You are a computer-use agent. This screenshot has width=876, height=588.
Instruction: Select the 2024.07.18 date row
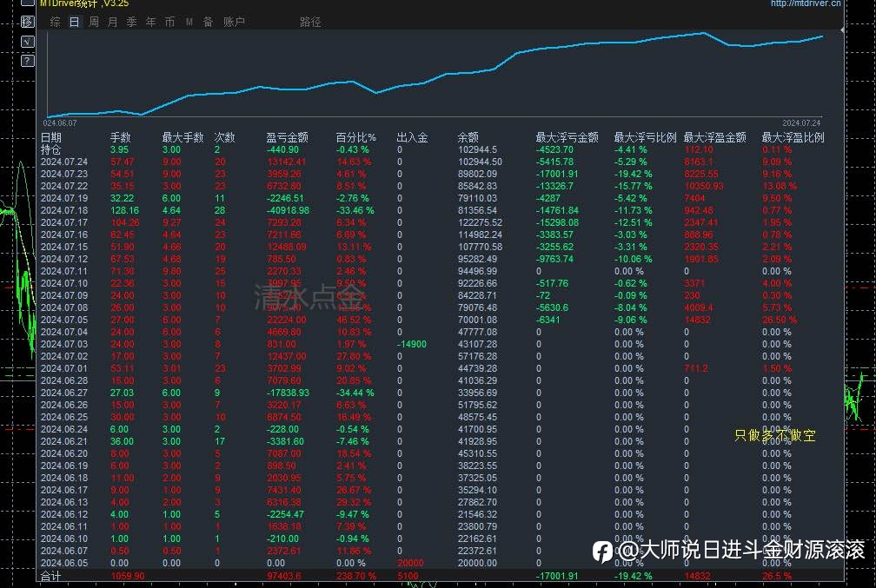click(64, 210)
